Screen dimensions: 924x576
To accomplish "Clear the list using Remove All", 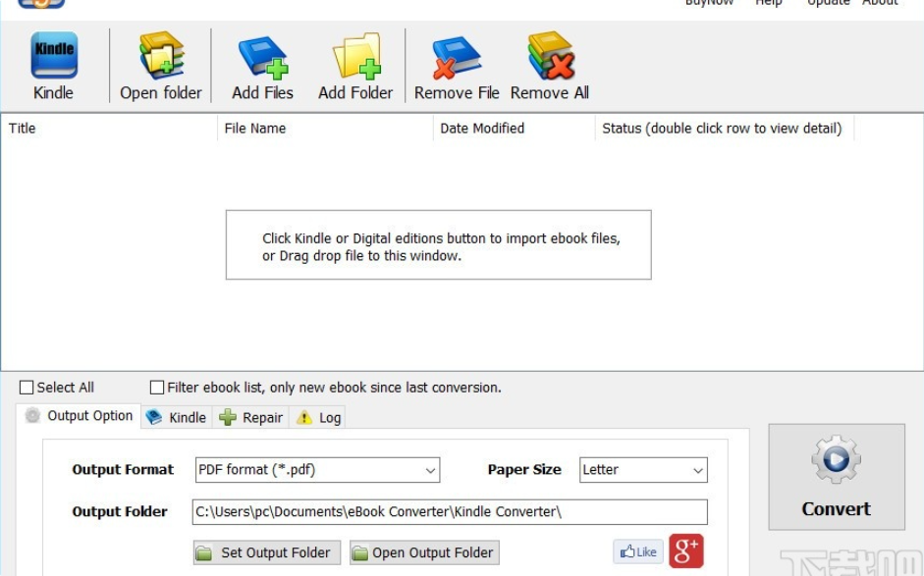I will pos(550,66).
